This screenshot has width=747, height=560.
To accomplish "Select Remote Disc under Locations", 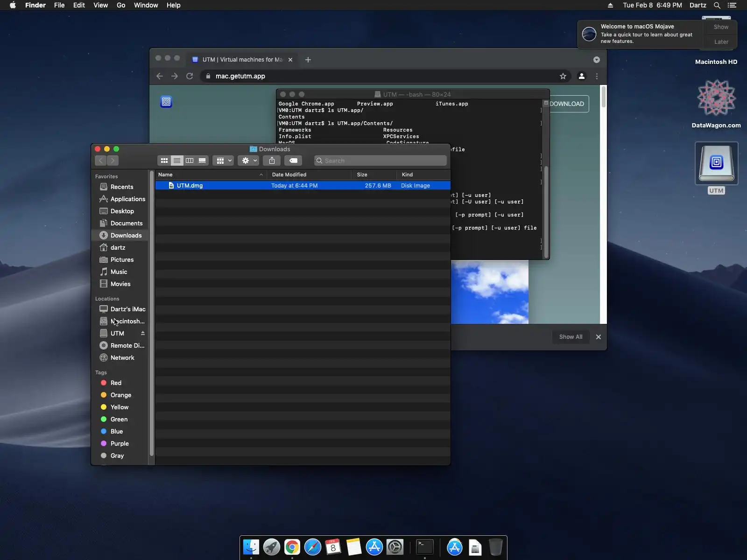I will (120, 345).
